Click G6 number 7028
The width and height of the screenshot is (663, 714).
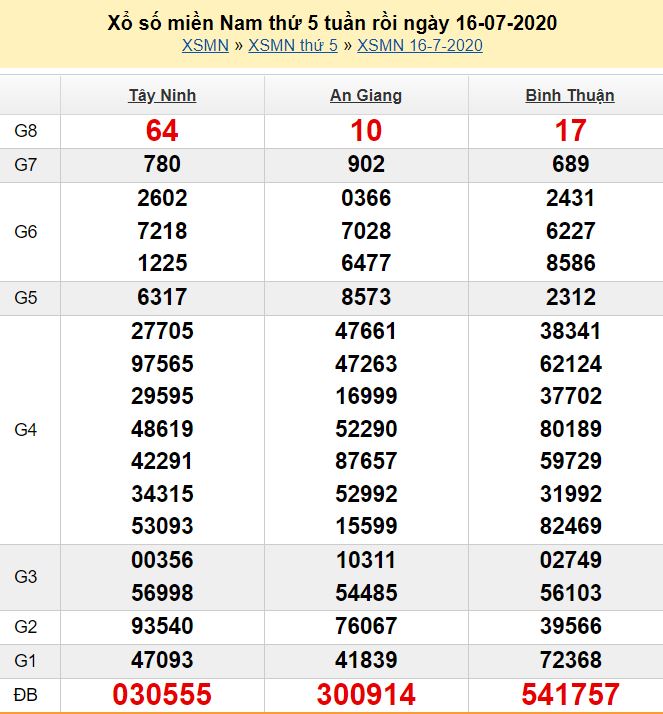point(366,231)
